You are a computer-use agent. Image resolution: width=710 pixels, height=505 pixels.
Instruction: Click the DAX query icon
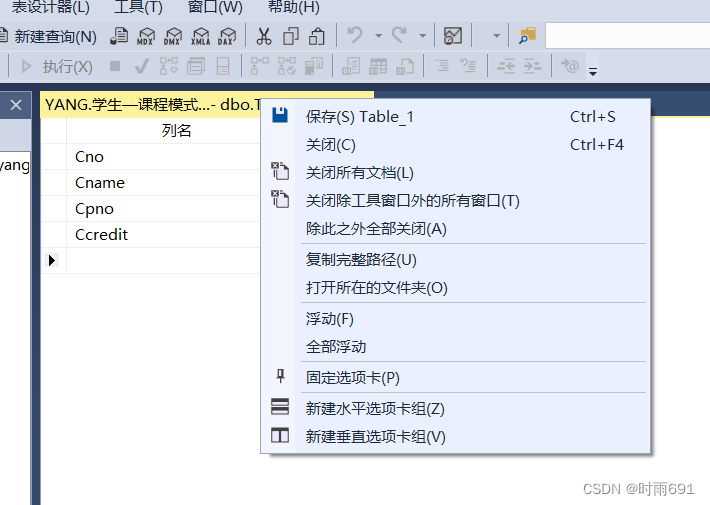pyautogui.click(x=227, y=36)
